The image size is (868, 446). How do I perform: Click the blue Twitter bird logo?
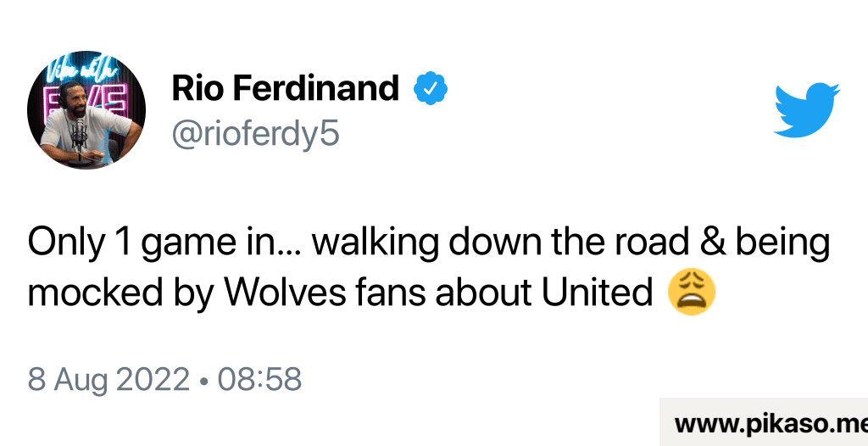(x=805, y=109)
